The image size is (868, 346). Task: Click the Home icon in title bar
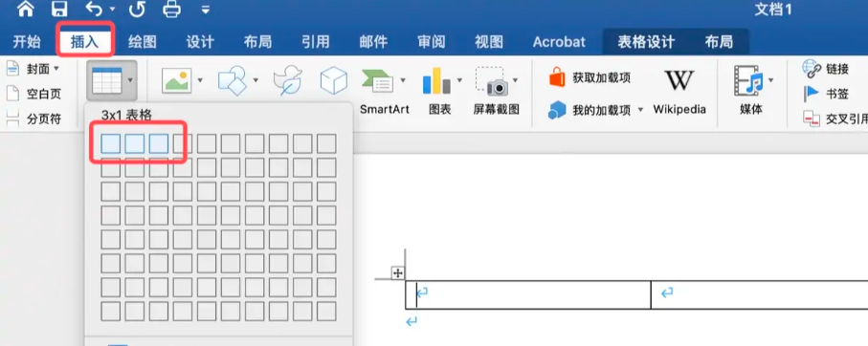(26, 8)
